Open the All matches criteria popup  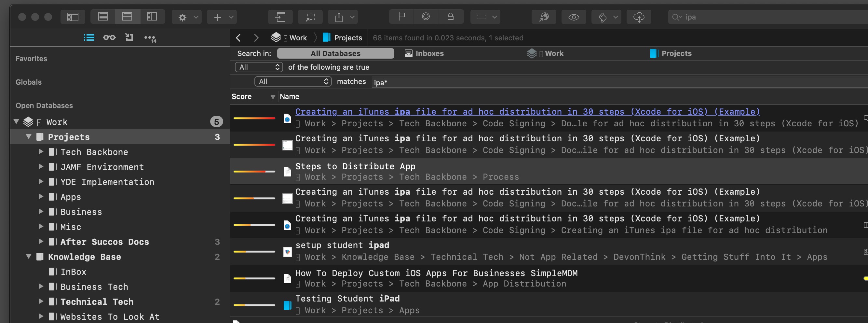click(293, 81)
